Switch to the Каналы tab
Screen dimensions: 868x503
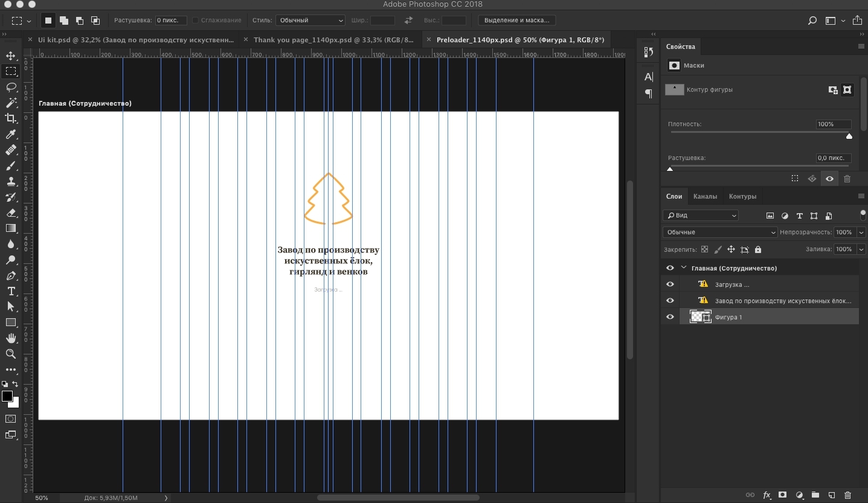[x=705, y=196]
